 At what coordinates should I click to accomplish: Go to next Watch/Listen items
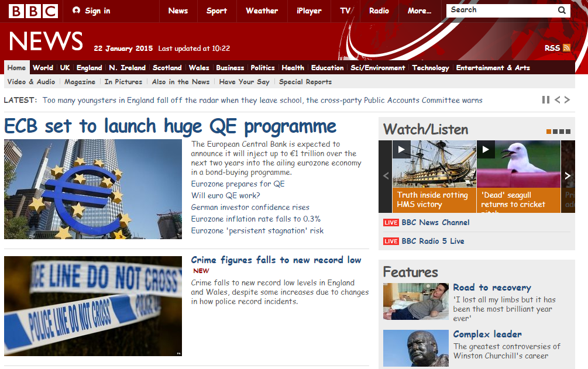pyautogui.click(x=568, y=176)
